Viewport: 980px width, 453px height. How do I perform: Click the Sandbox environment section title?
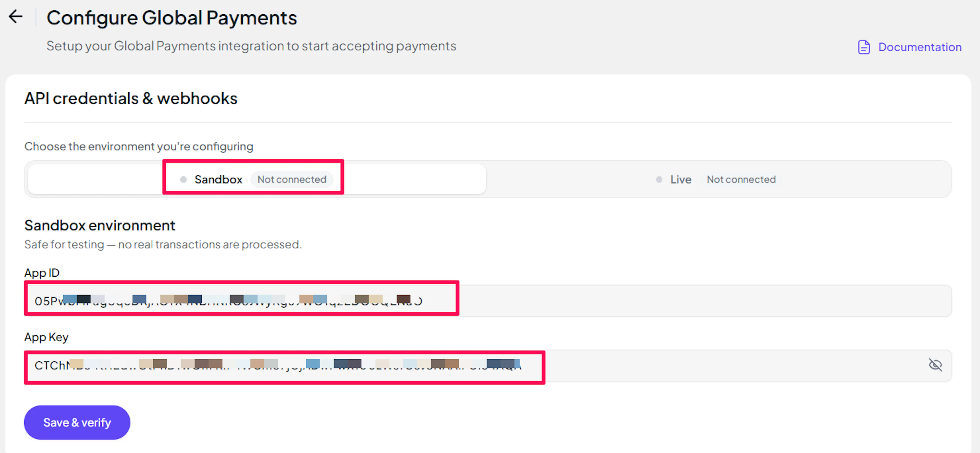(x=100, y=226)
